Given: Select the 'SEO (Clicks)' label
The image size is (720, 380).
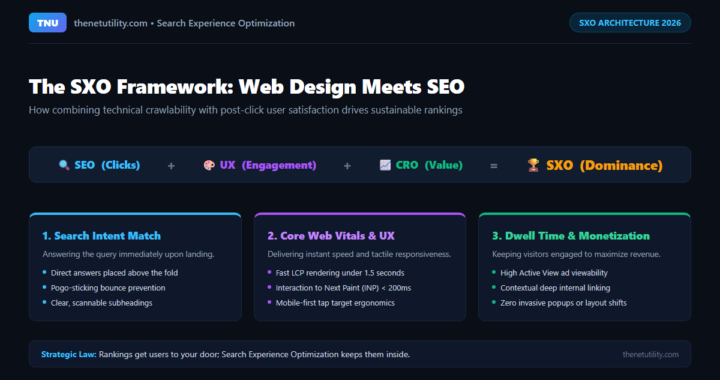Looking at the screenshot, I should pos(107,165).
